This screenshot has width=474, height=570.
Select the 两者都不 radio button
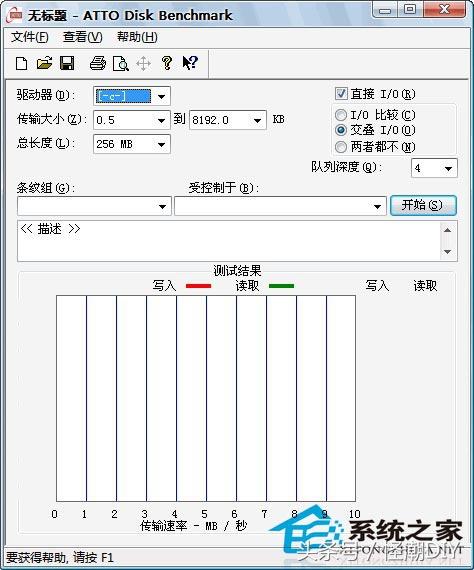[x=341, y=147]
